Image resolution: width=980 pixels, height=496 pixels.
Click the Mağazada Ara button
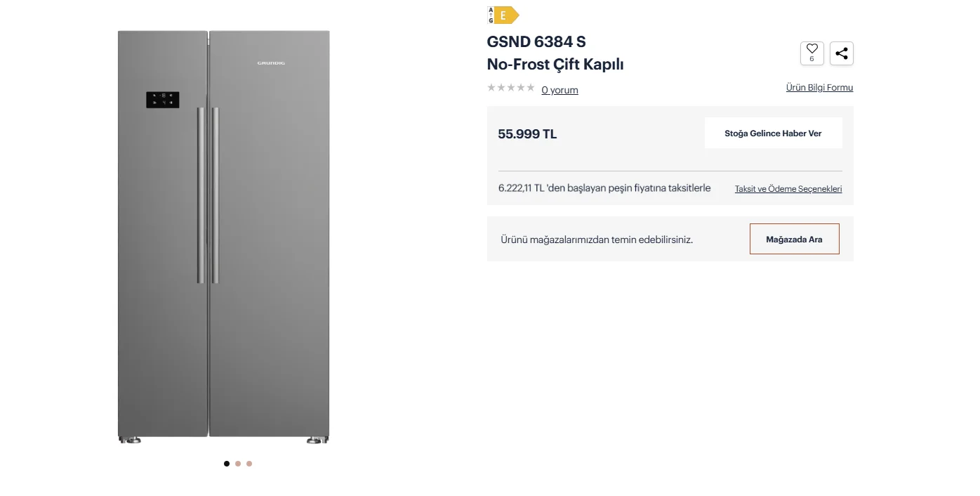(794, 240)
